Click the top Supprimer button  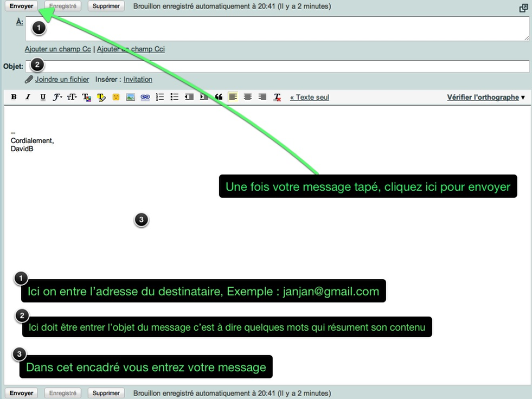106,6
